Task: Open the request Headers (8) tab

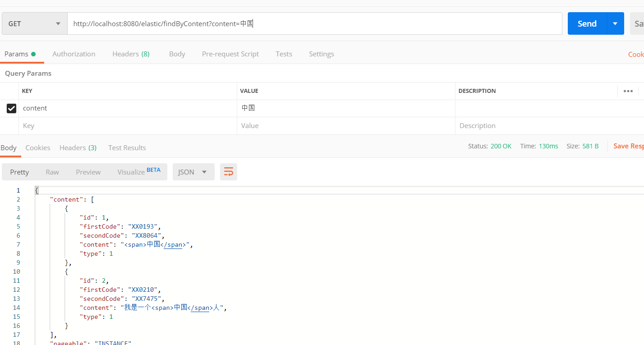Action: click(x=131, y=54)
